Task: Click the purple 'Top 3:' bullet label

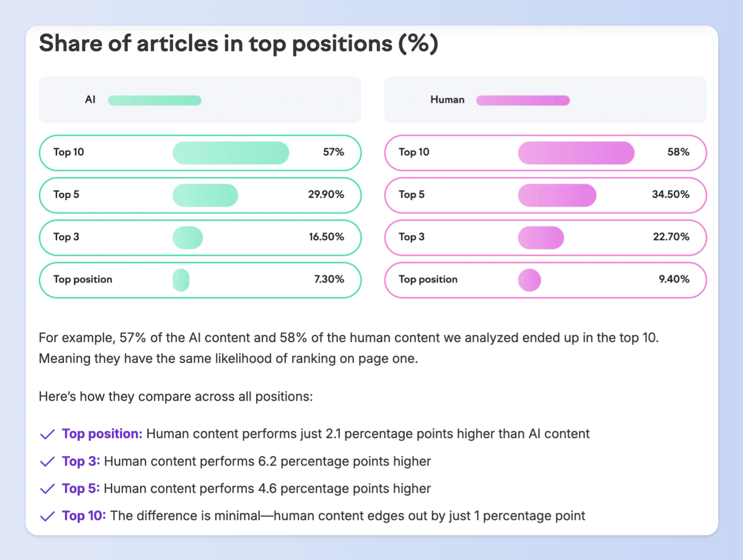Action: (x=81, y=461)
